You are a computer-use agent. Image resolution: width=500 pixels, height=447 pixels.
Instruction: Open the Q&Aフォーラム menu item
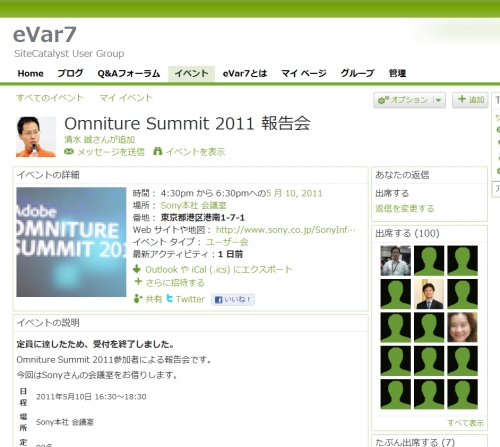point(129,73)
